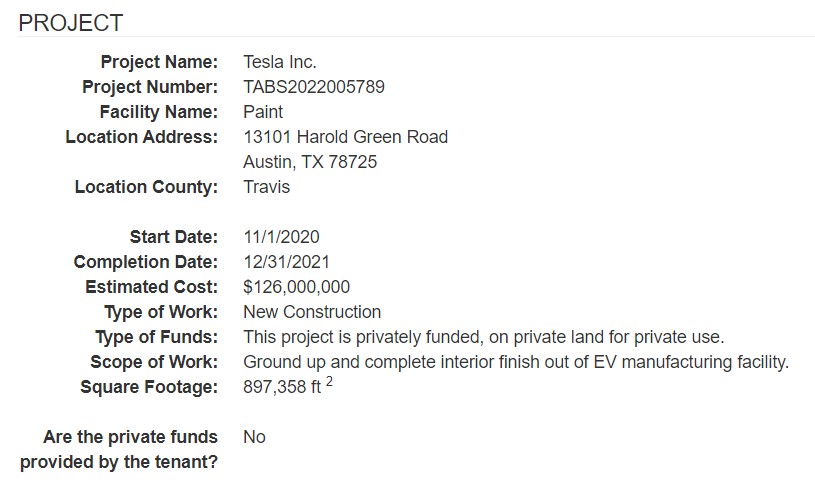Click the Location Address field label
This screenshot has width=815, height=497.
141,137
